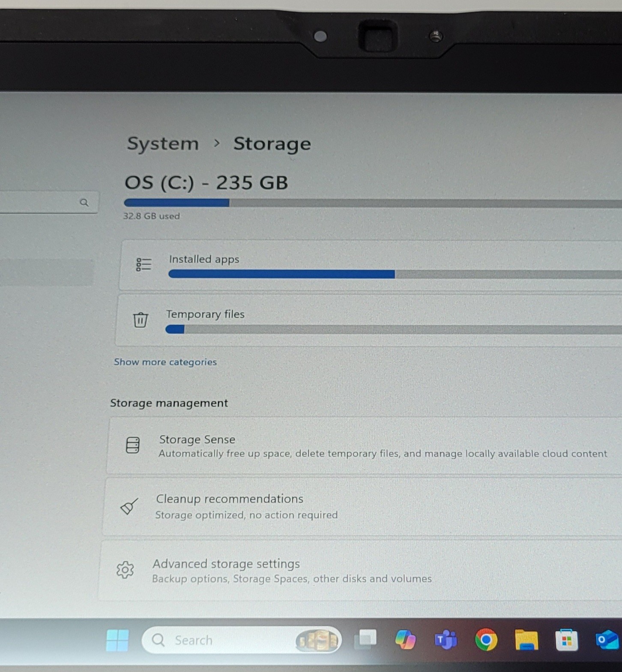Select the highlighted item in settings sidebar
This screenshot has height=672, width=622.
46,272
